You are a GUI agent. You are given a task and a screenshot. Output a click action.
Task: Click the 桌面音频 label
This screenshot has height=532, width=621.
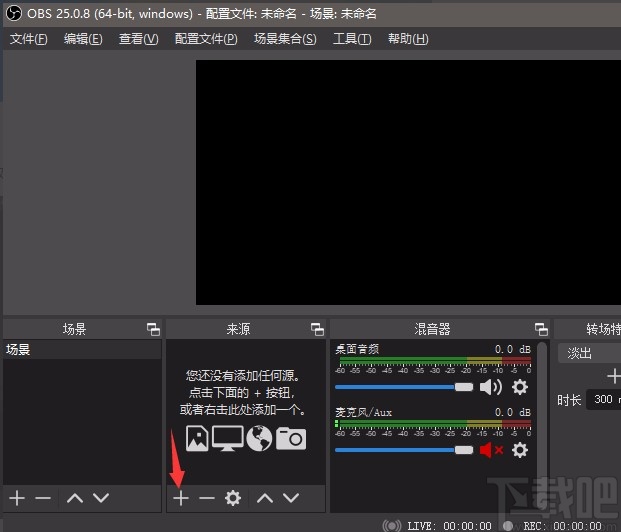tap(357, 349)
